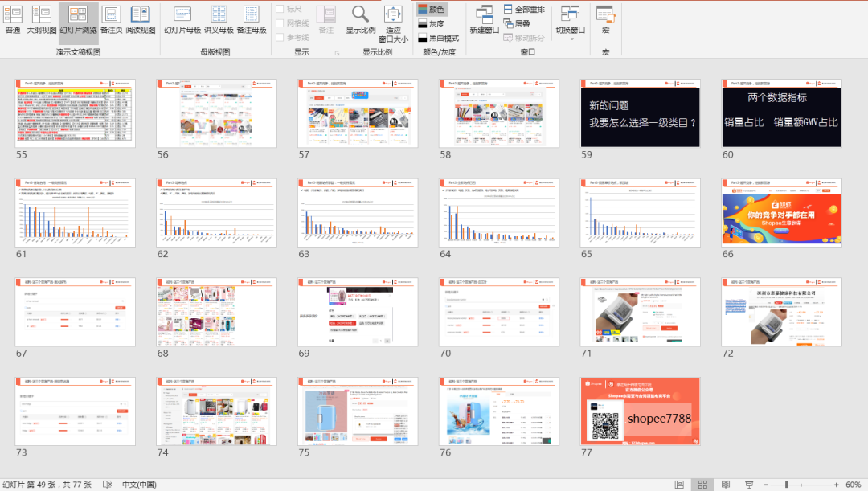Switch to 阅读视图 reading view
868x491 pixels.
(x=141, y=20)
